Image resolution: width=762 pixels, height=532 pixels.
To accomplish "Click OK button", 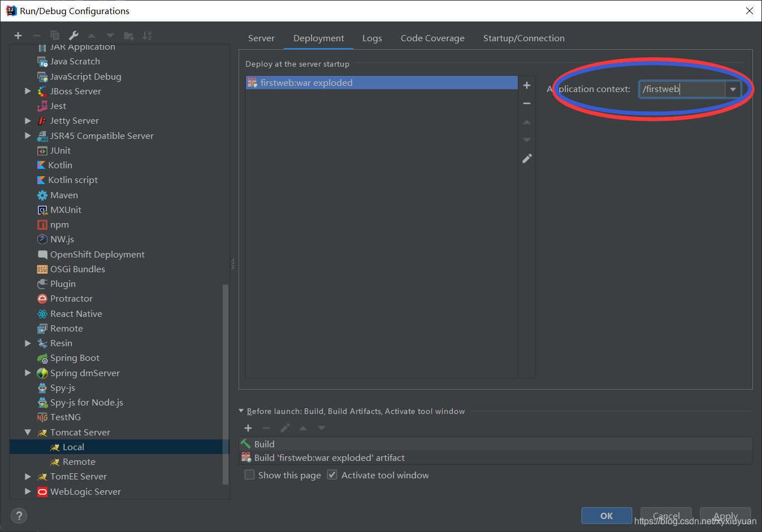I will pos(607,516).
